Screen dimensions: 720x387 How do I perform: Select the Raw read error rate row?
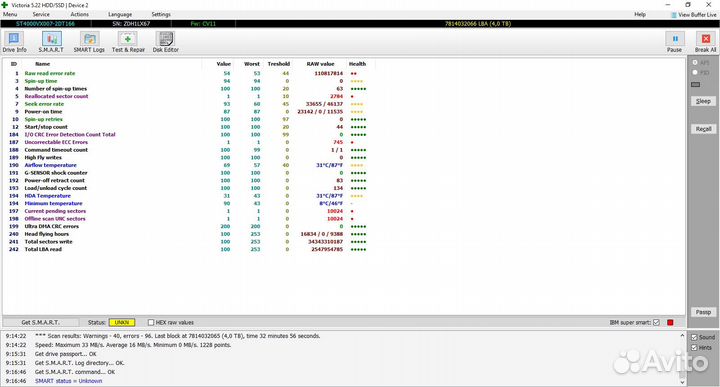tap(188, 73)
